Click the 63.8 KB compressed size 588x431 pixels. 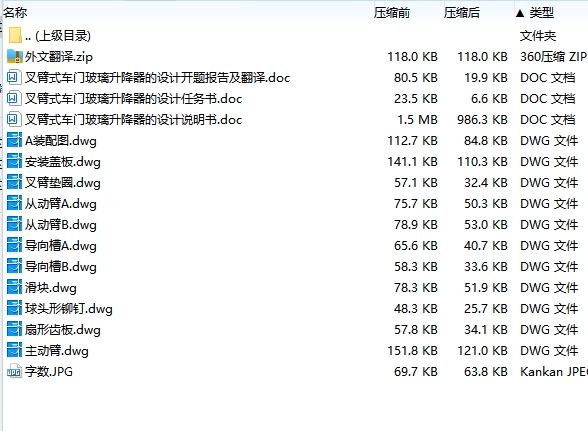tap(486, 371)
